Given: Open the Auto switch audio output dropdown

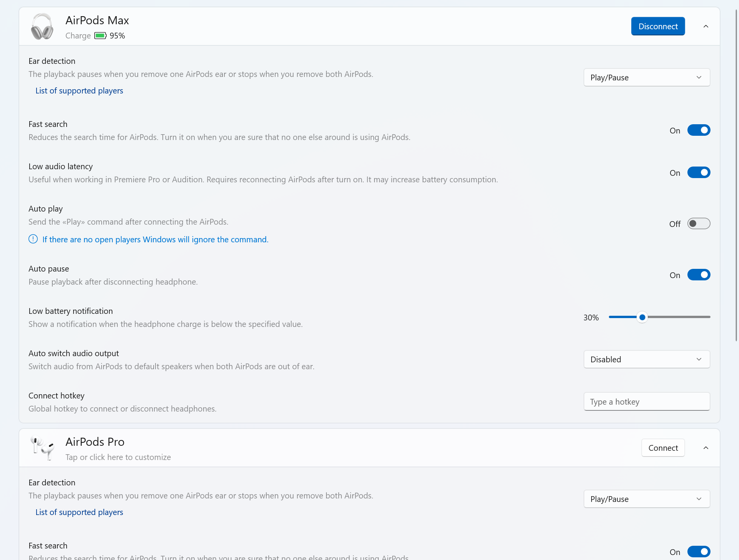Looking at the screenshot, I should [x=647, y=359].
